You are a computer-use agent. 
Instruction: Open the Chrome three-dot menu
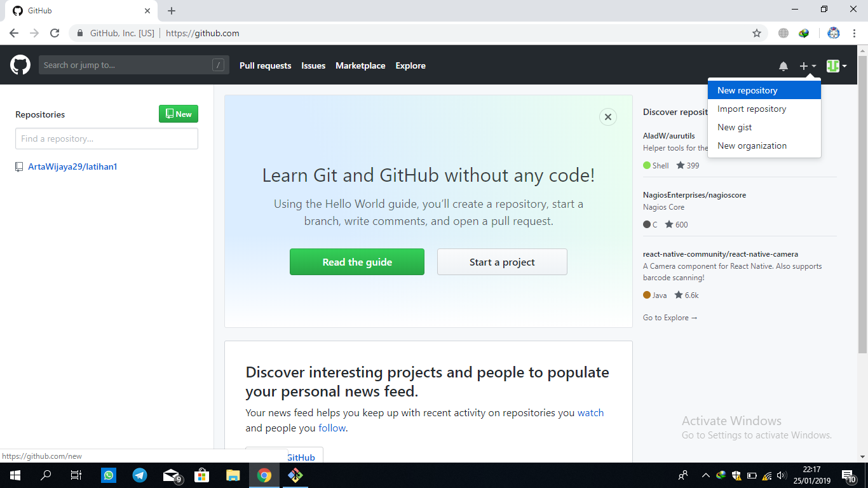click(x=855, y=33)
